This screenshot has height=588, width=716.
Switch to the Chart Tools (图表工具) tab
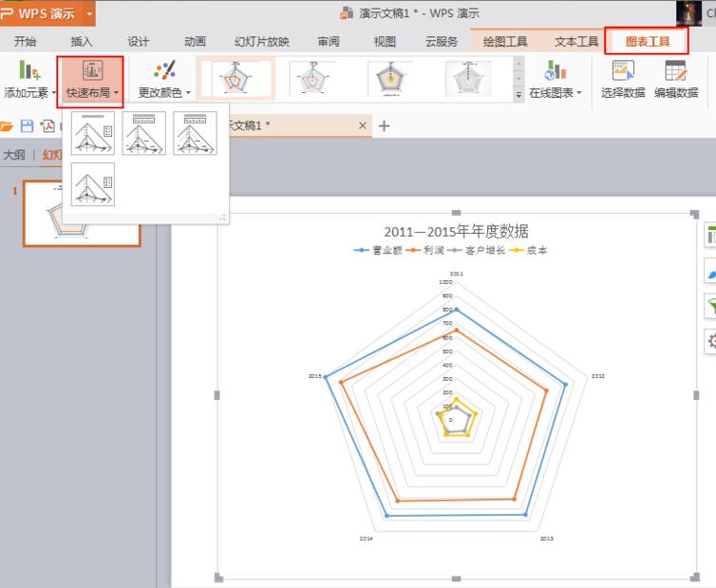click(647, 42)
